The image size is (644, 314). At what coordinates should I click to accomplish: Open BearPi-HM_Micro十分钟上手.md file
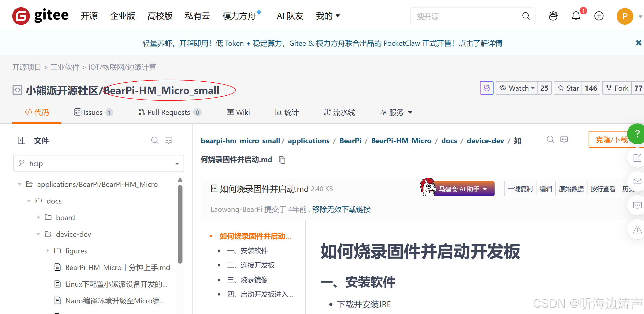(117, 267)
